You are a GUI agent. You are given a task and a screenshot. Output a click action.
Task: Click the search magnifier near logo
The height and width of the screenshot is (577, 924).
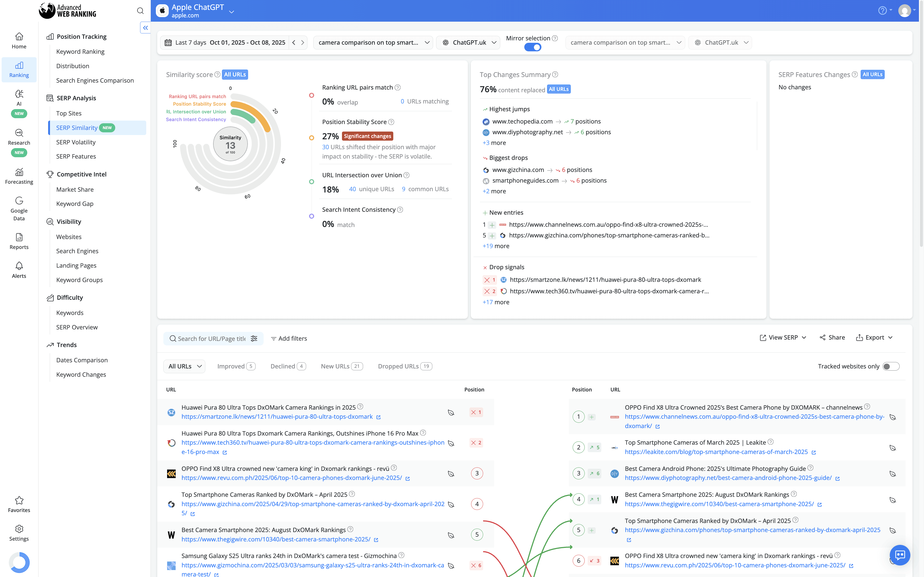(140, 11)
